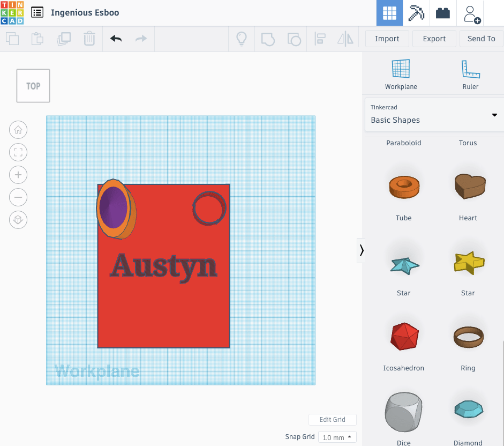Click the Undo arrow icon

coord(116,39)
